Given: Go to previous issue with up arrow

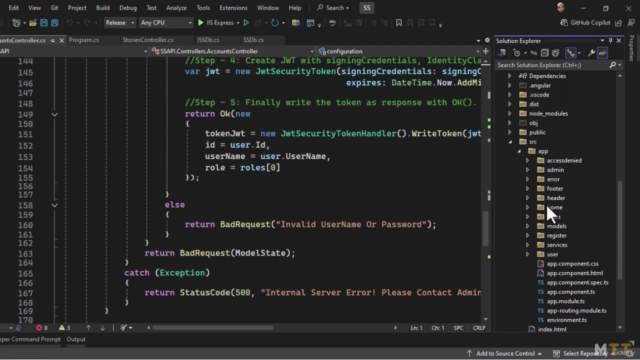Looking at the screenshot, I should [88, 328].
